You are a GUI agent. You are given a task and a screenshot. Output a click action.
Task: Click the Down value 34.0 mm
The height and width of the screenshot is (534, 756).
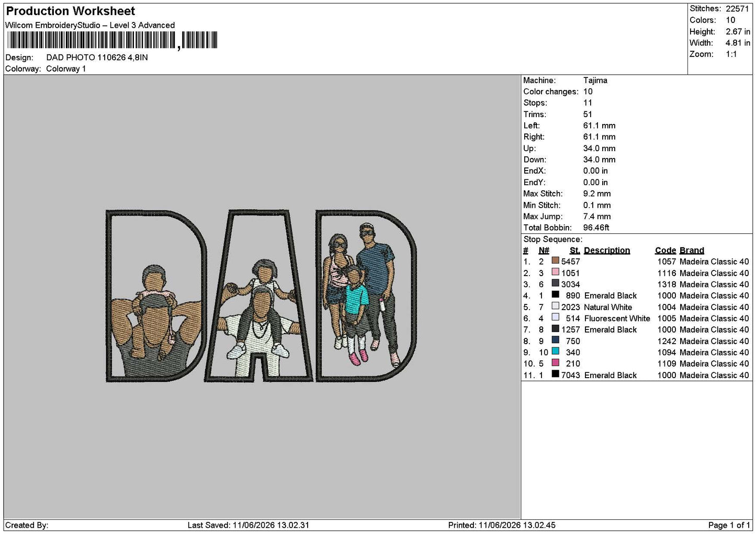click(600, 160)
